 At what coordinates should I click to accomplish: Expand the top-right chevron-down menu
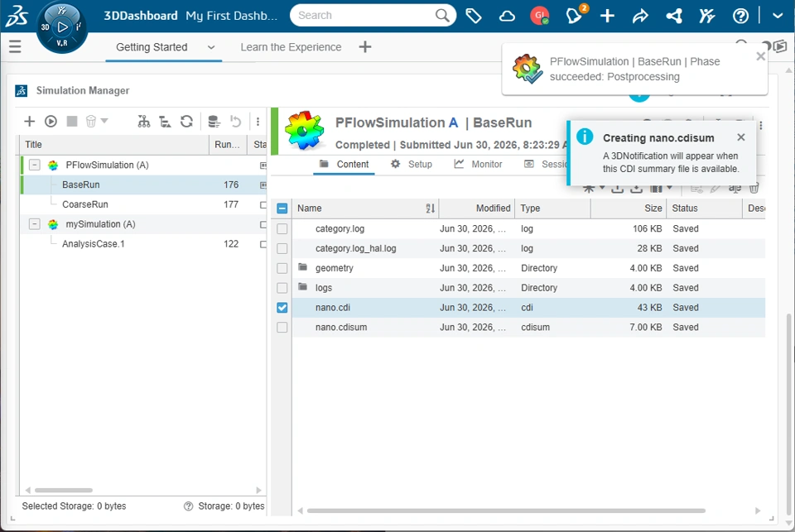click(x=778, y=16)
